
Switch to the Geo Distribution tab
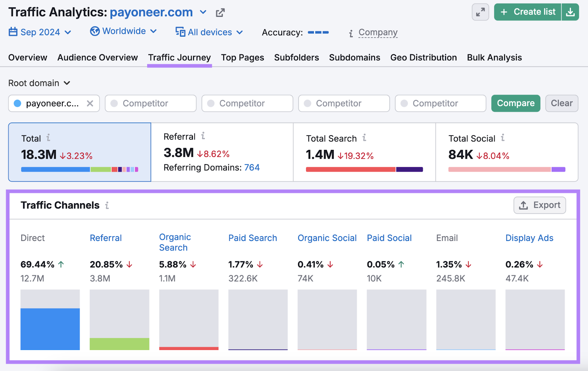coord(423,57)
